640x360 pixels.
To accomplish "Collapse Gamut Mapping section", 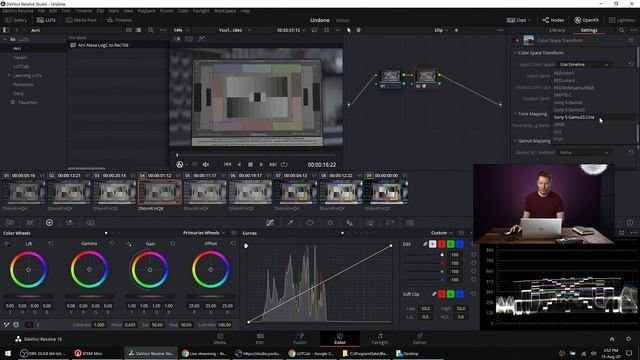I will click(515, 141).
